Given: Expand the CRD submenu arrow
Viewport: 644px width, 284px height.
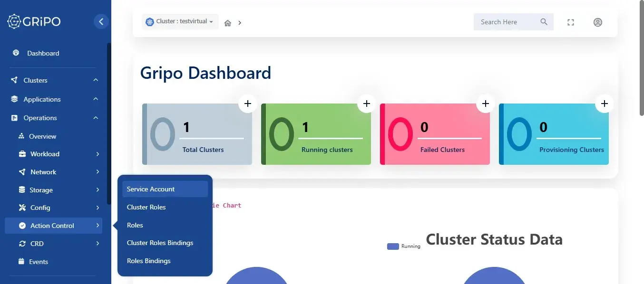Looking at the screenshot, I should tap(98, 244).
